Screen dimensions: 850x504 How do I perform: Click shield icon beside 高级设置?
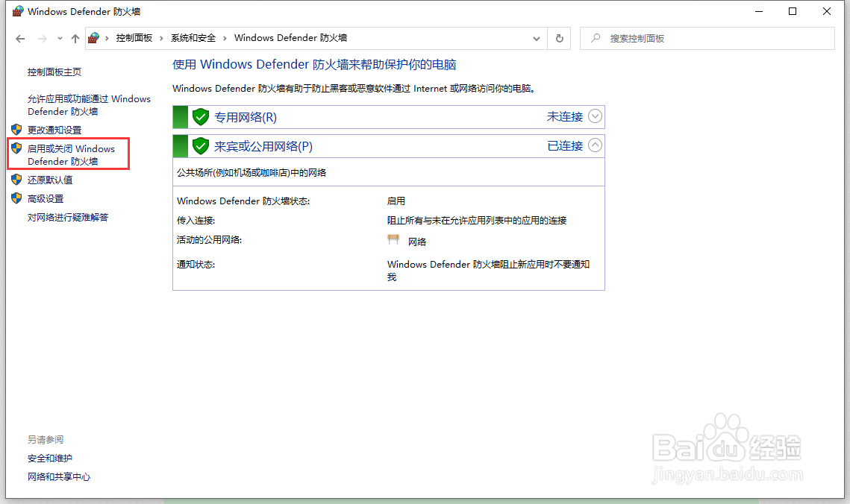click(x=16, y=198)
